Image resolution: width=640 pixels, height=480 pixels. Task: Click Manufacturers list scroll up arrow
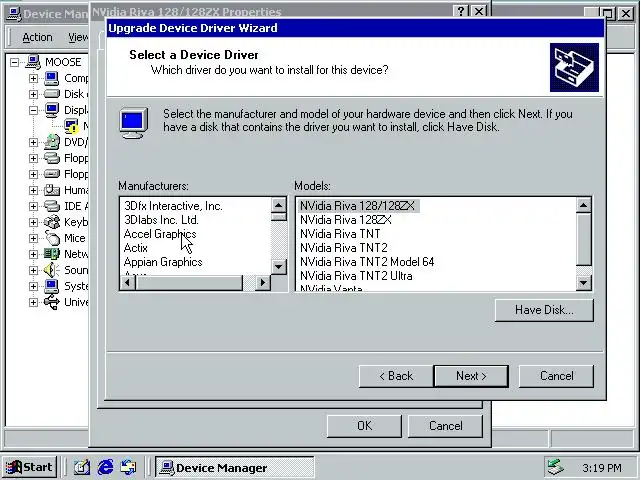click(278, 205)
